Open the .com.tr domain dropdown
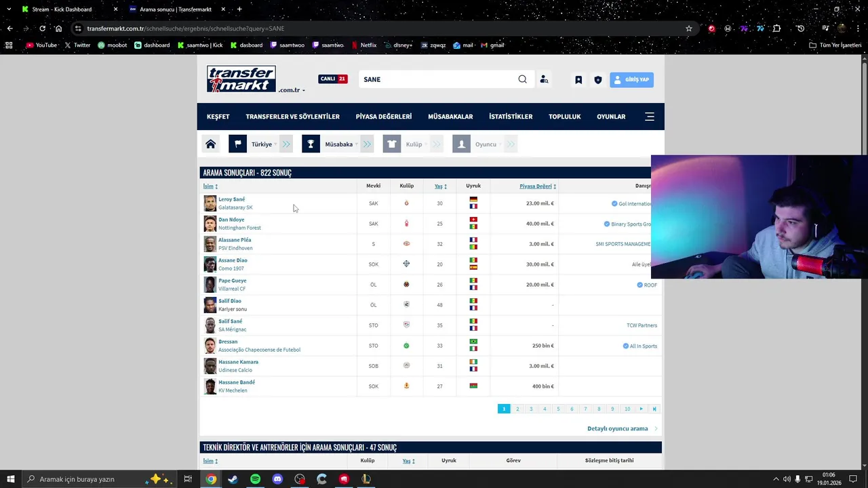Screen dimensions: 868x488 point(292,90)
